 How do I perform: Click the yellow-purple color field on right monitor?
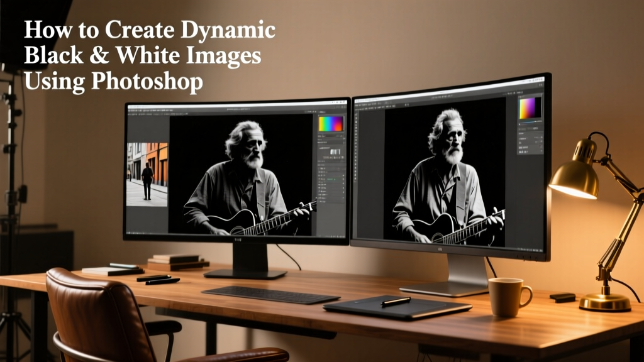(530, 108)
